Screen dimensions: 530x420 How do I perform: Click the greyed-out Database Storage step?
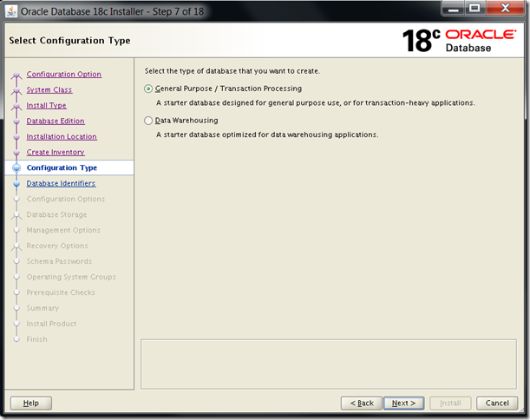coord(56,214)
